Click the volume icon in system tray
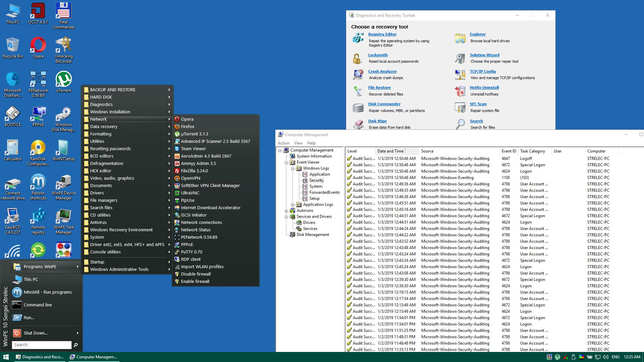The height and width of the screenshot is (362, 644). (605, 357)
